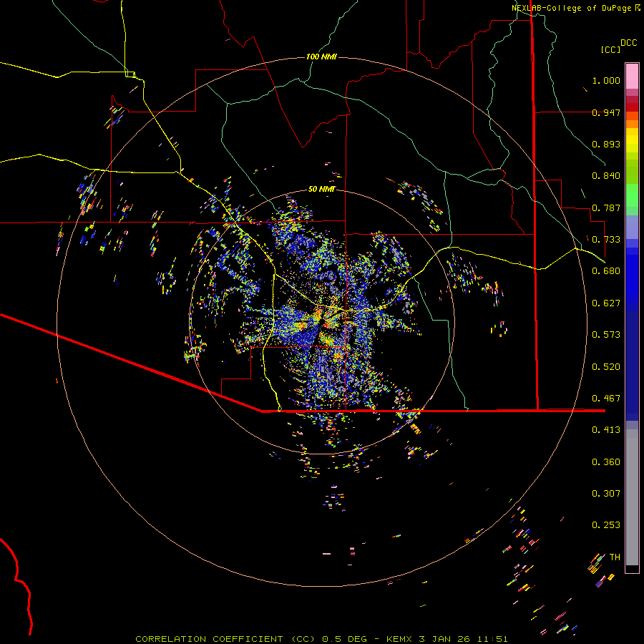The height and width of the screenshot is (644, 644).
Task: Select the 0.413 scale value
Action: click(606, 430)
